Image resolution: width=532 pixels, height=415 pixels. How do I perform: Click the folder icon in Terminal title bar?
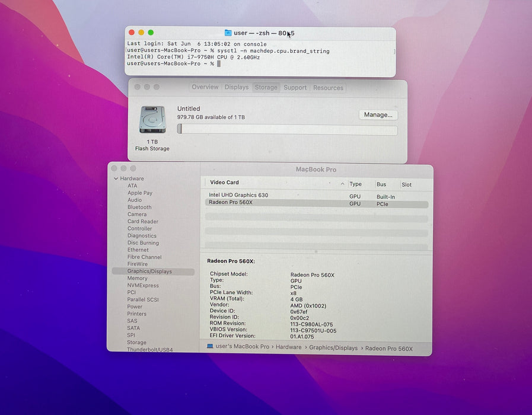pos(228,33)
